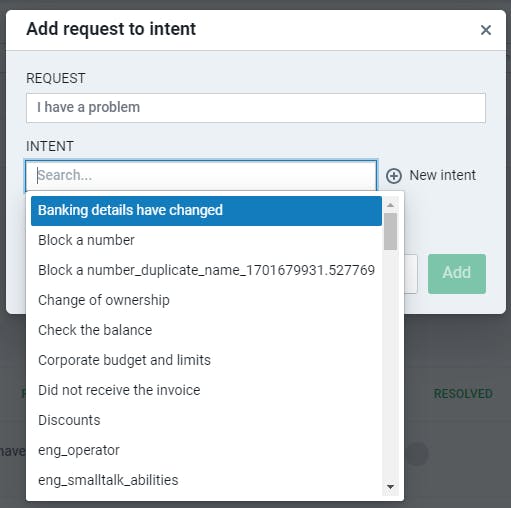The width and height of the screenshot is (511, 508).
Task: Click the green Add button
Action: 457,274
